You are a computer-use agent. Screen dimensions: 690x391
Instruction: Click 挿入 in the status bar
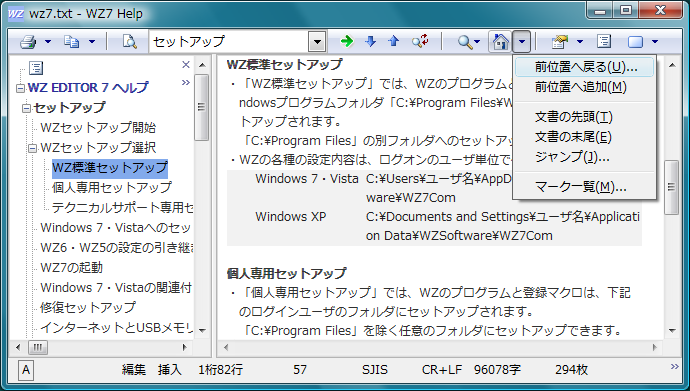pyautogui.click(x=169, y=370)
